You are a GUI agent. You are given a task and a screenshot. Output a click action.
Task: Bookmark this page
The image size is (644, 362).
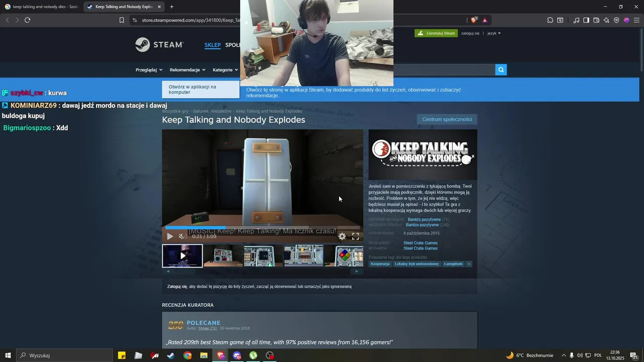click(x=122, y=20)
